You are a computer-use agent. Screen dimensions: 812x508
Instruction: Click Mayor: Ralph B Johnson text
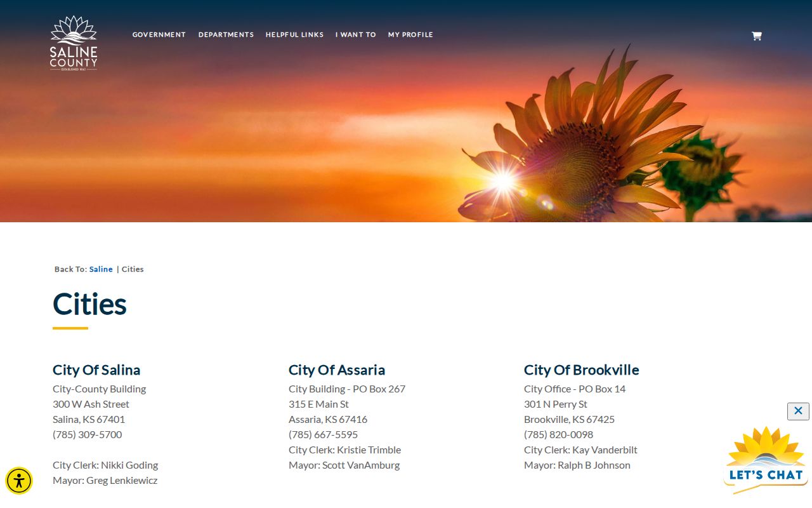click(x=577, y=465)
